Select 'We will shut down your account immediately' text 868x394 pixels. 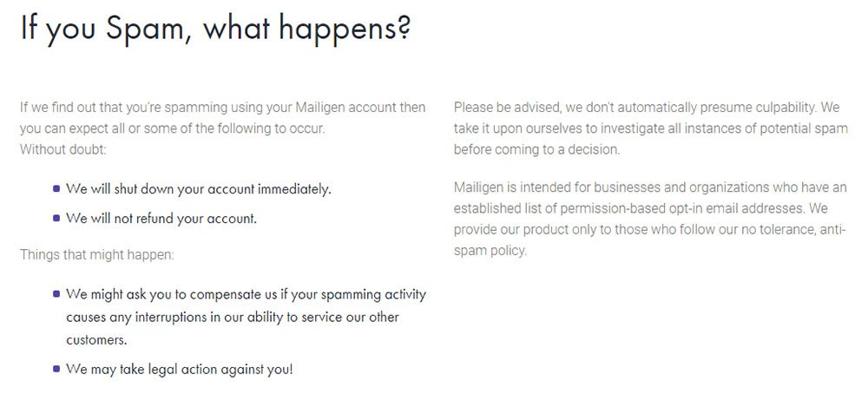199,188
